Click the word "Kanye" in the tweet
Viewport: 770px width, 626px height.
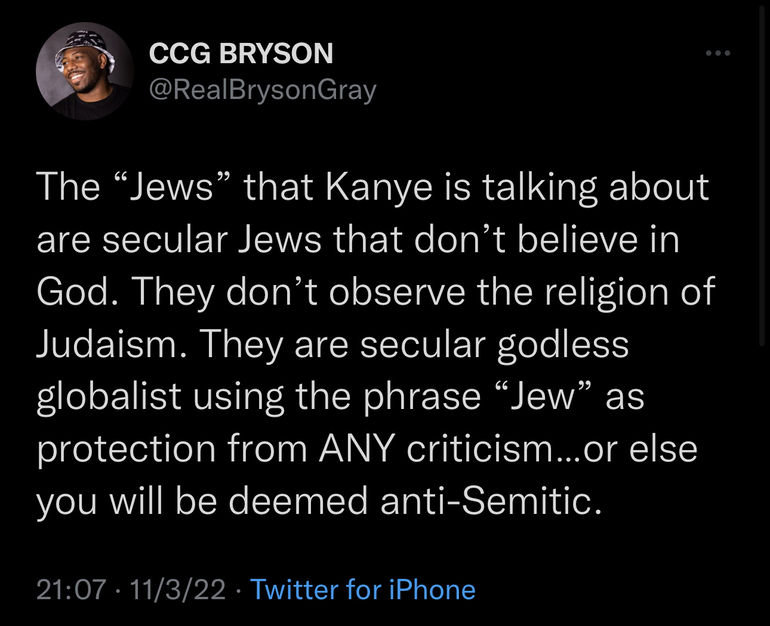point(361,188)
